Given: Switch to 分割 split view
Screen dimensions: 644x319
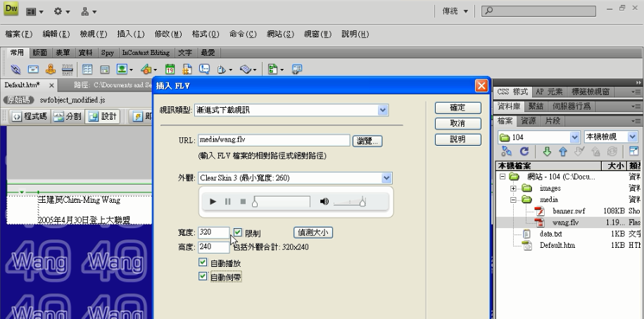Looking at the screenshot, I should tap(68, 116).
